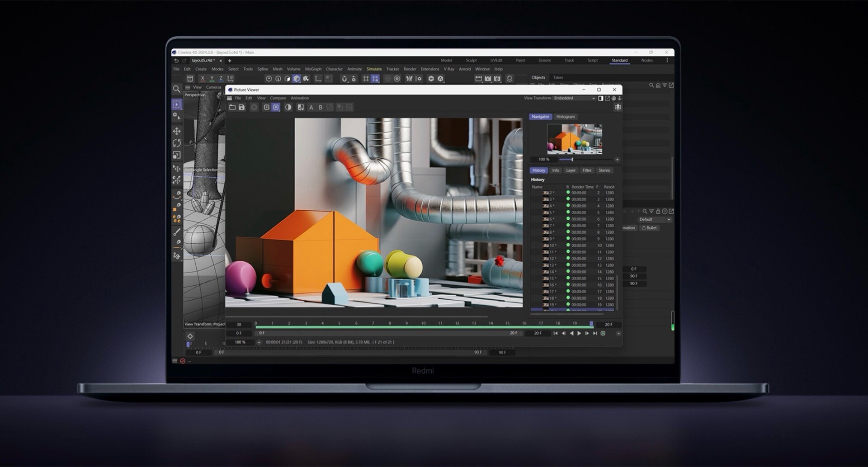The width and height of the screenshot is (868, 467).
Task: Toggle the green loop button beside playback controls
Action: point(603,333)
